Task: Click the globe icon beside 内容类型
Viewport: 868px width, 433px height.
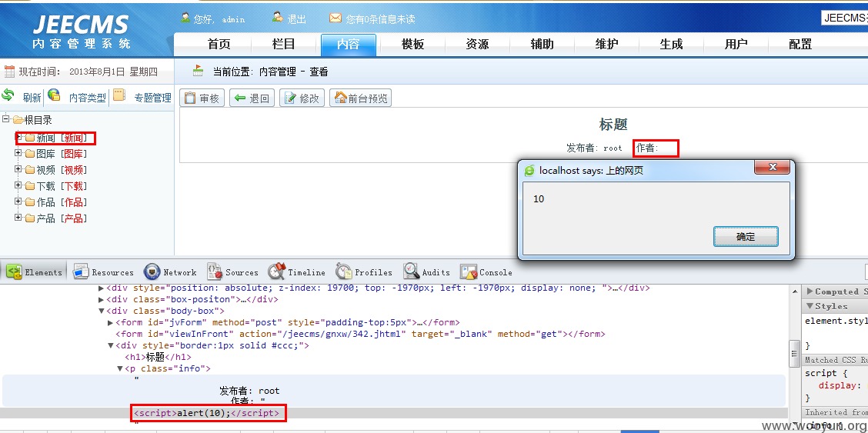Action: point(54,95)
